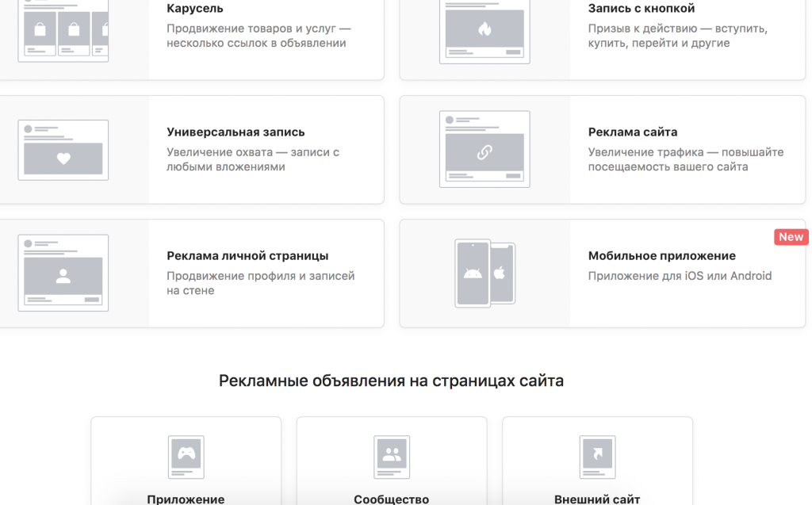Click text 'Увеличение трафика — повышайте посещаемость вашего сайта'
The image size is (812, 505).
pyautogui.click(x=686, y=159)
